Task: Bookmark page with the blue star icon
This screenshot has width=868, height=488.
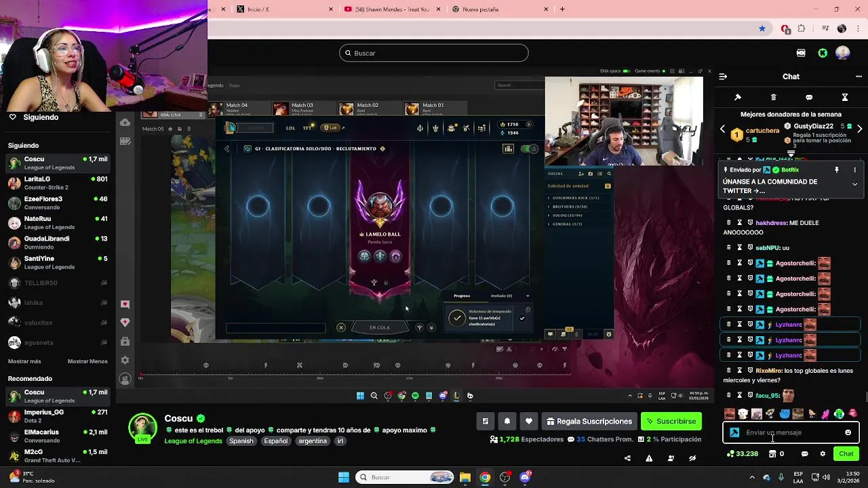Action: pyautogui.click(x=762, y=28)
